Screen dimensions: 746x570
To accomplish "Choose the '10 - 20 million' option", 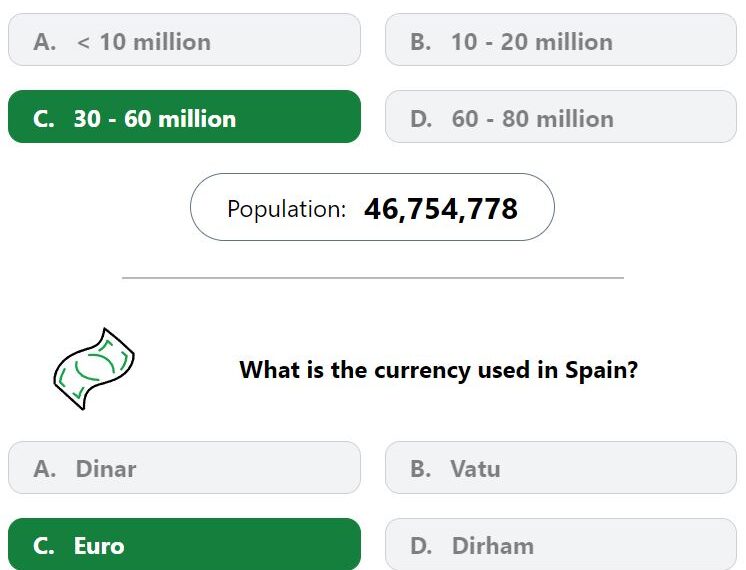I will pyautogui.click(x=561, y=39).
